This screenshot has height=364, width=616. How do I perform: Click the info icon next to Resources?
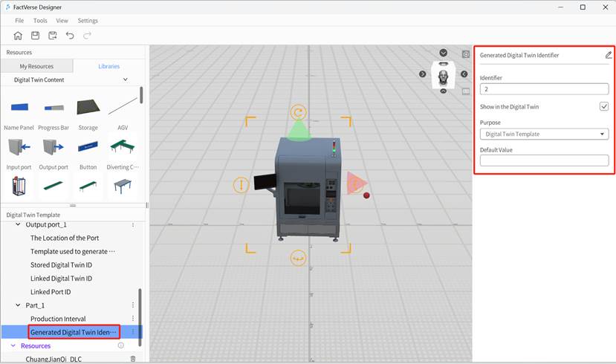click(x=121, y=345)
